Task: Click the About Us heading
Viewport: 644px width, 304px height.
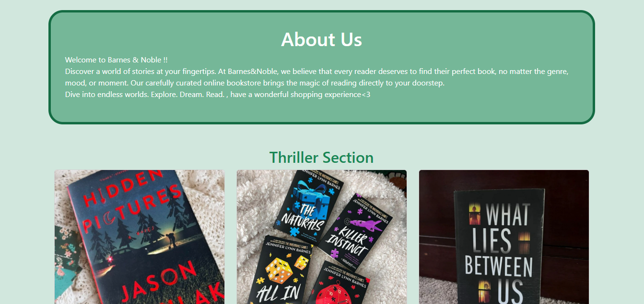Action: (x=322, y=39)
